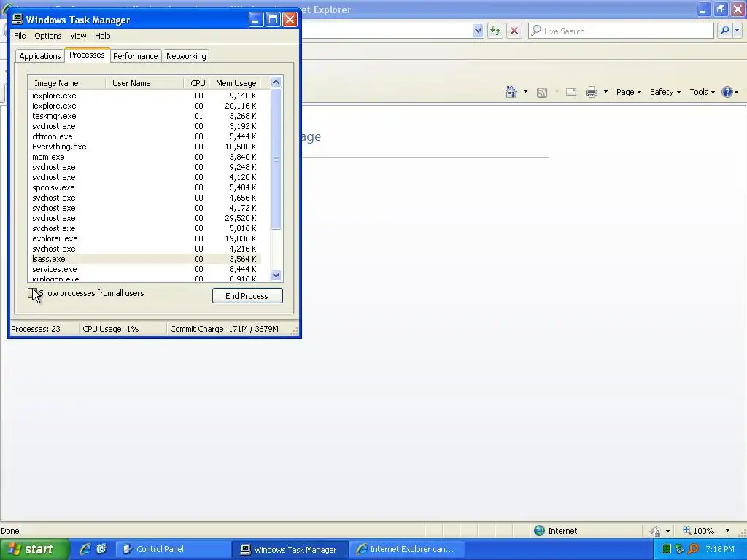
Task: Expand the Home button dropdown arrow
Action: (x=525, y=92)
